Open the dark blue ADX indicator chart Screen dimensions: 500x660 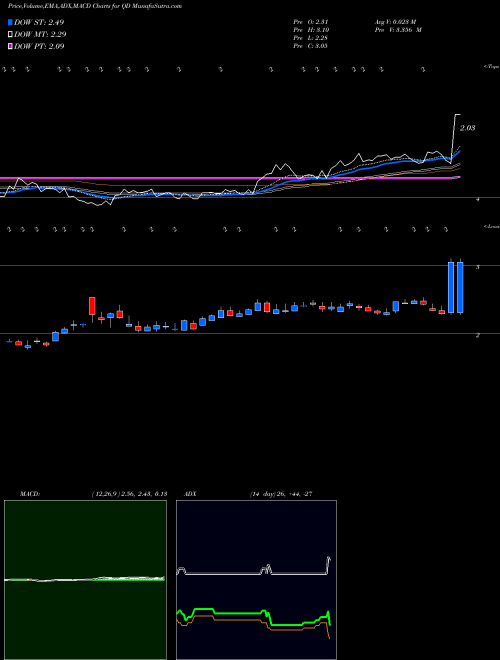[x=256, y=580]
